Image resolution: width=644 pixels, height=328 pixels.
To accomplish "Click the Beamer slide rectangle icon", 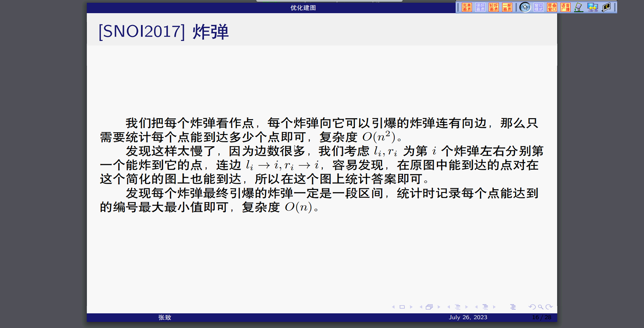I will tap(402, 307).
